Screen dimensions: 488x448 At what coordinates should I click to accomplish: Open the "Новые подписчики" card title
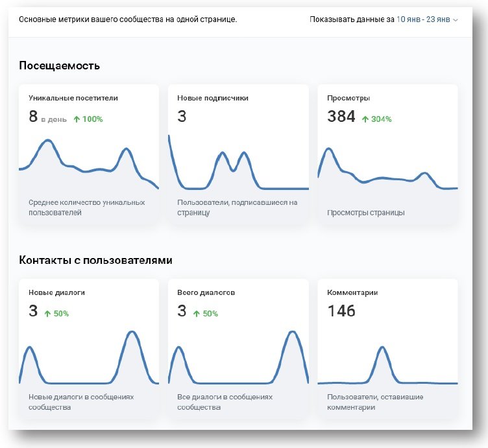pyautogui.click(x=213, y=98)
